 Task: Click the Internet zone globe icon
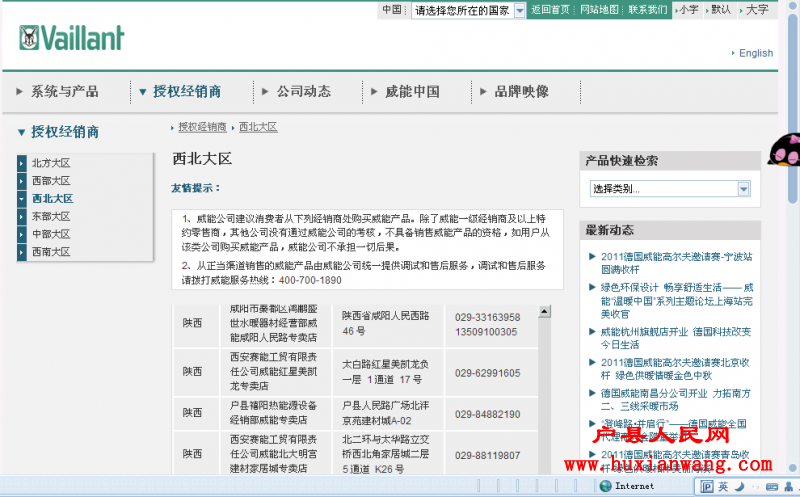coord(606,486)
